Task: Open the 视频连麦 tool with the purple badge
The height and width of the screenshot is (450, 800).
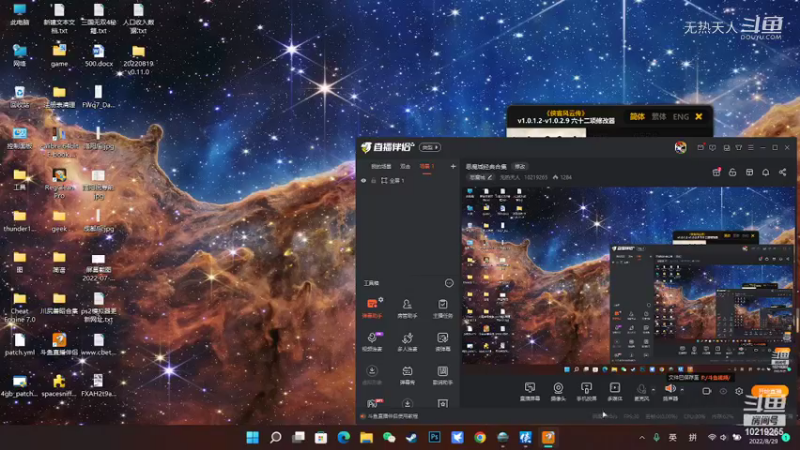Action: (372, 341)
